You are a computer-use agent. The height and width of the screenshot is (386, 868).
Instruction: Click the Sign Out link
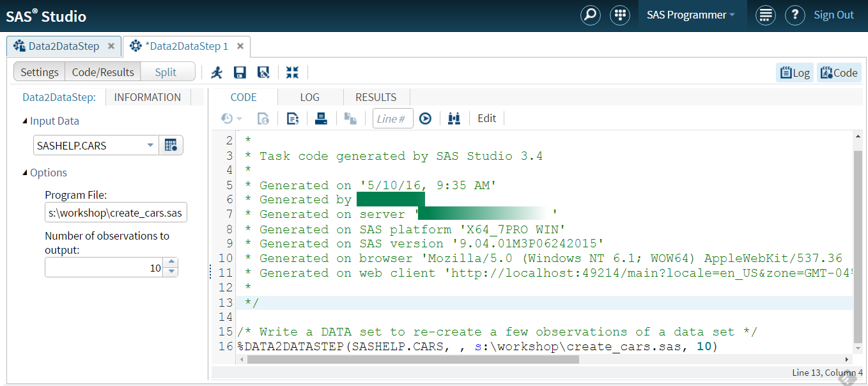click(833, 15)
